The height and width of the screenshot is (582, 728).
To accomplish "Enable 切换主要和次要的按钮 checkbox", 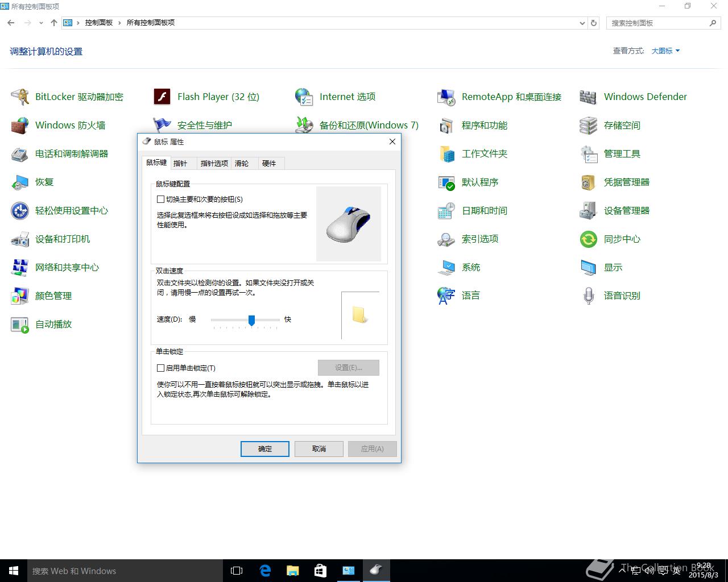I will (x=161, y=199).
